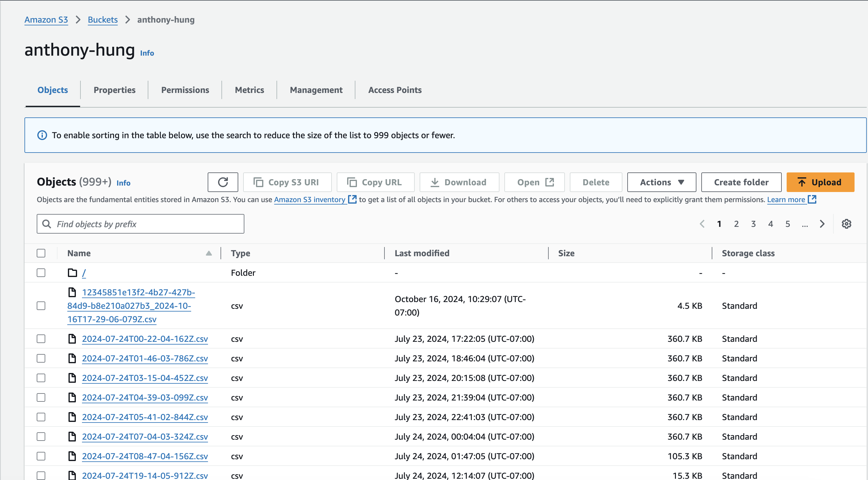Go to page 5 of objects

[x=788, y=224]
